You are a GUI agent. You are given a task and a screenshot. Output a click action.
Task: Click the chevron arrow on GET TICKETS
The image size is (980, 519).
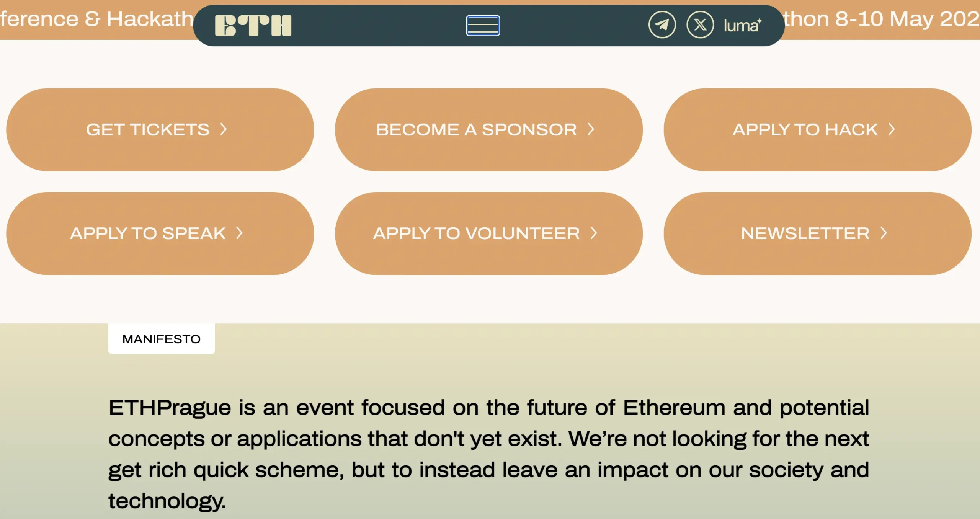click(x=224, y=129)
